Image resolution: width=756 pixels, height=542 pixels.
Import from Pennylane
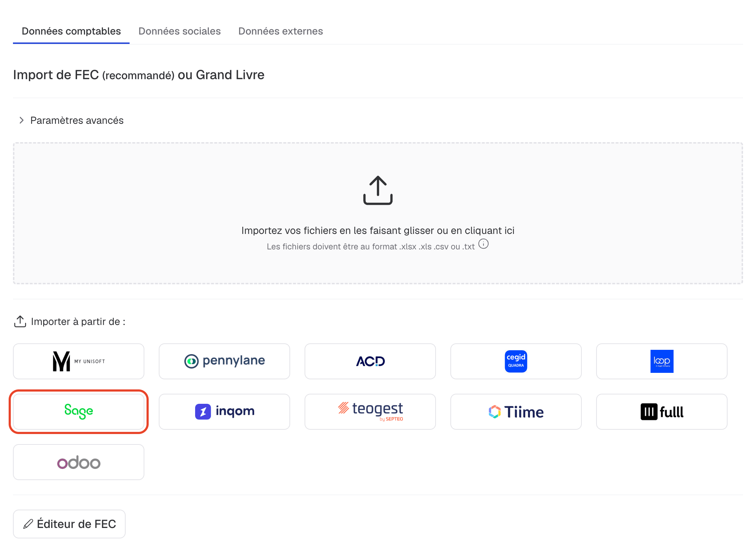[x=225, y=361]
